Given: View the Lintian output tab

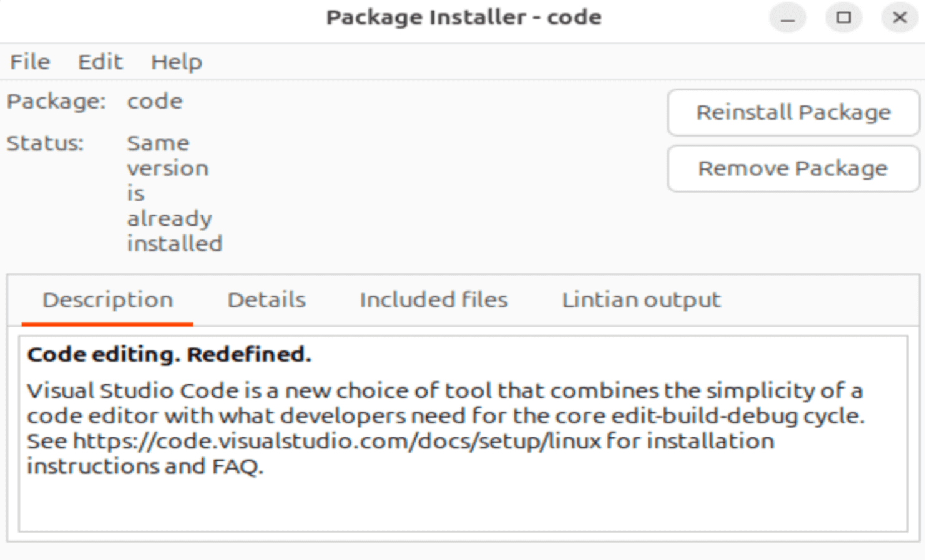Looking at the screenshot, I should [x=641, y=300].
